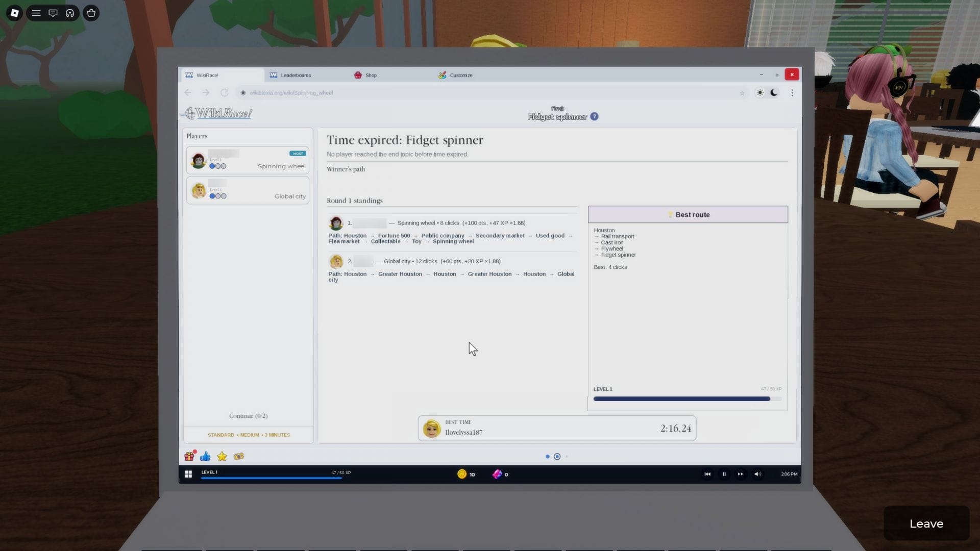This screenshot has width=980, height=551.
Task: Open the start menu grid icon
Action: 188,474
